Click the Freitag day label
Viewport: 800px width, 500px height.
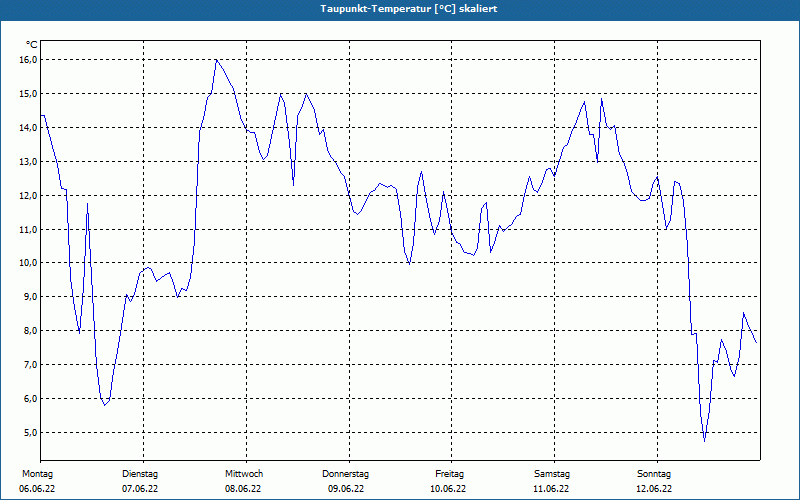[449, 474]
